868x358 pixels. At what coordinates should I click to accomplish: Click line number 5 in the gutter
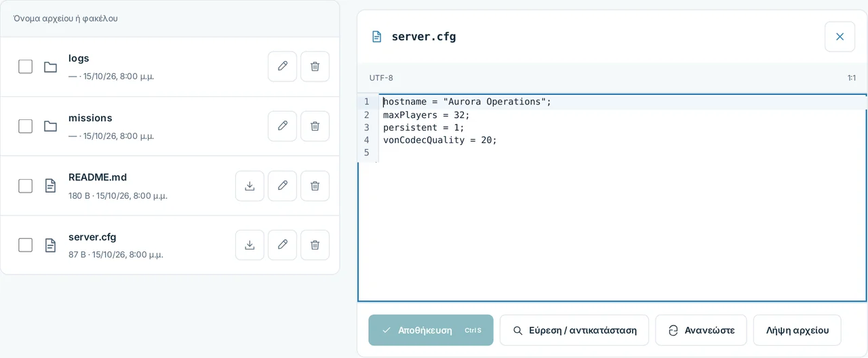pos(367,153)
